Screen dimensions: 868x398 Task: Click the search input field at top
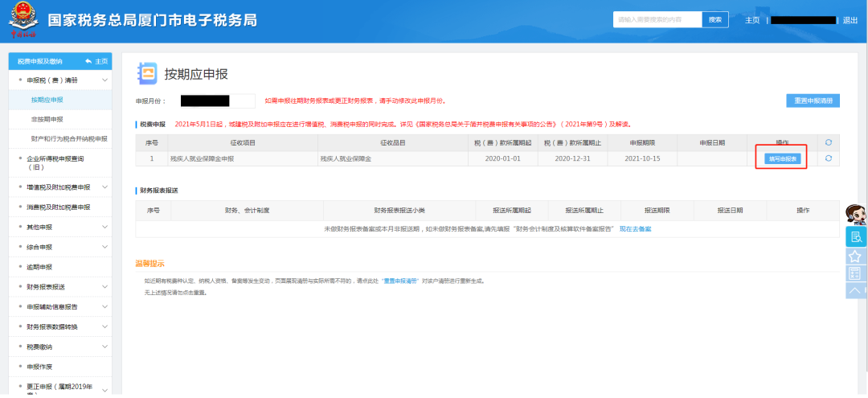pos(657,20)
